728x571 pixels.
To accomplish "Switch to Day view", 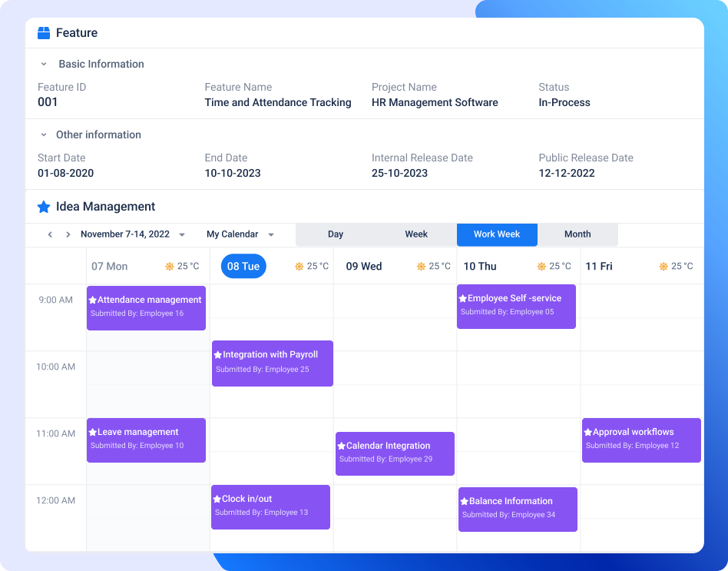I will [x=336, y=234].
